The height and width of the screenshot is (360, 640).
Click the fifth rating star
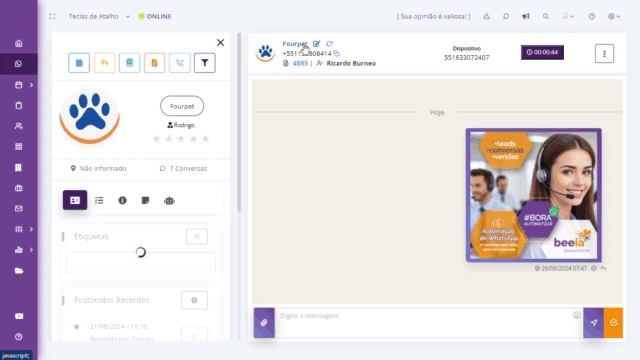[206, 139]
